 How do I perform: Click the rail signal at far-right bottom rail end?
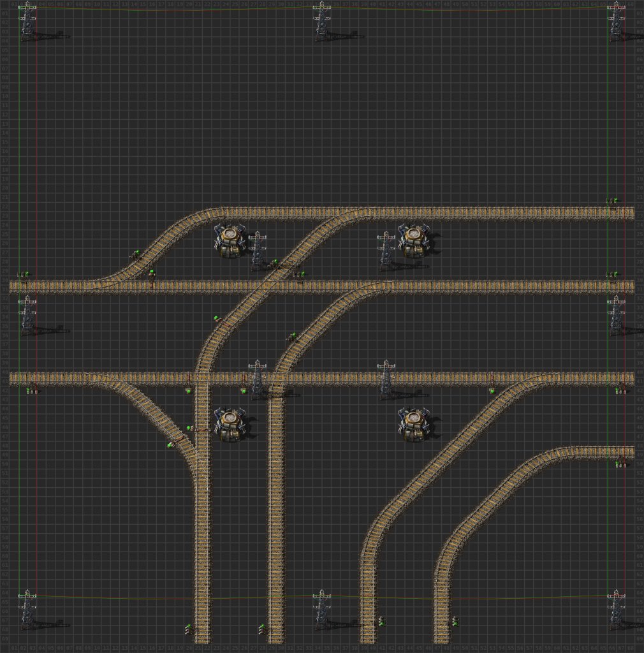tap(454, 620)
